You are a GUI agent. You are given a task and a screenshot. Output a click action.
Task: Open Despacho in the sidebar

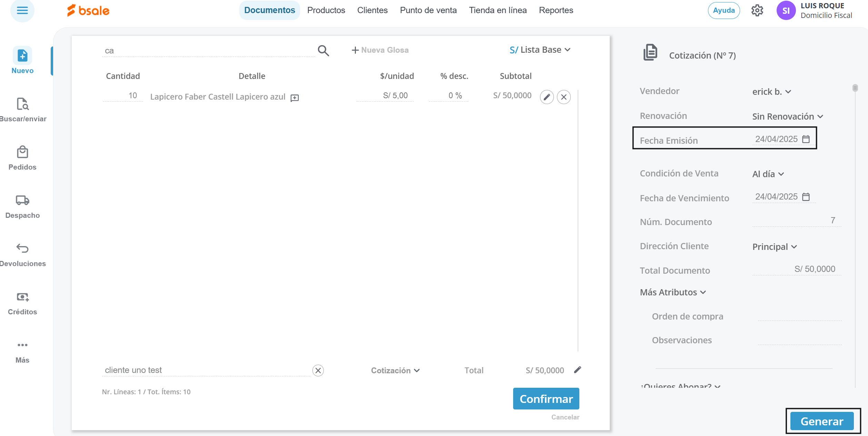[22, 206]
